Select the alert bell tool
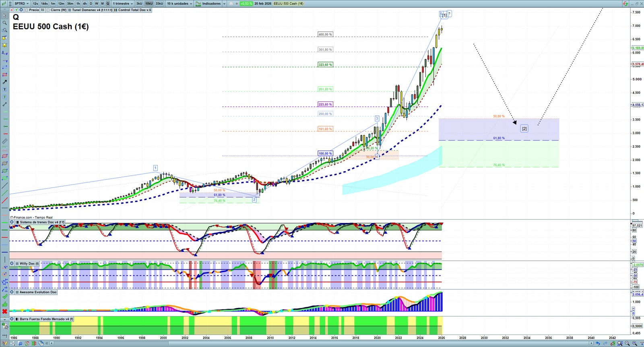 click(5, 45)
